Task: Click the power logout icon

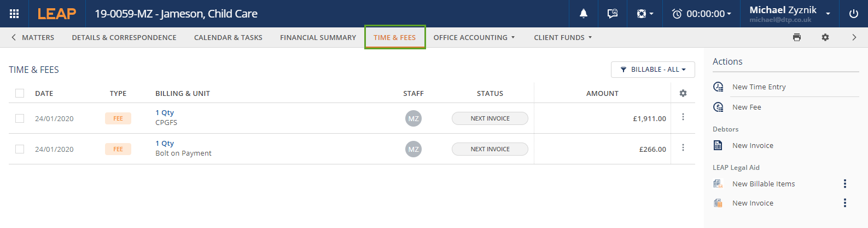Action: [x=853, y=14]
